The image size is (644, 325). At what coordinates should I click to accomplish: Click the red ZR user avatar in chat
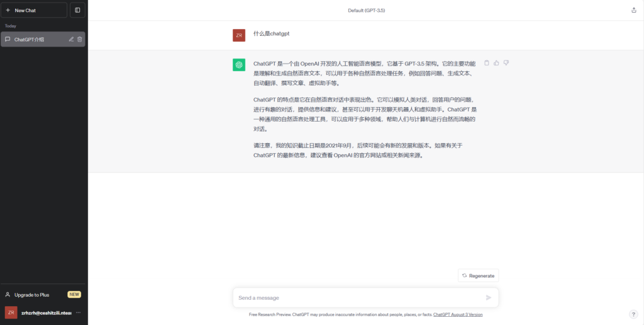(x=239, y=35)
